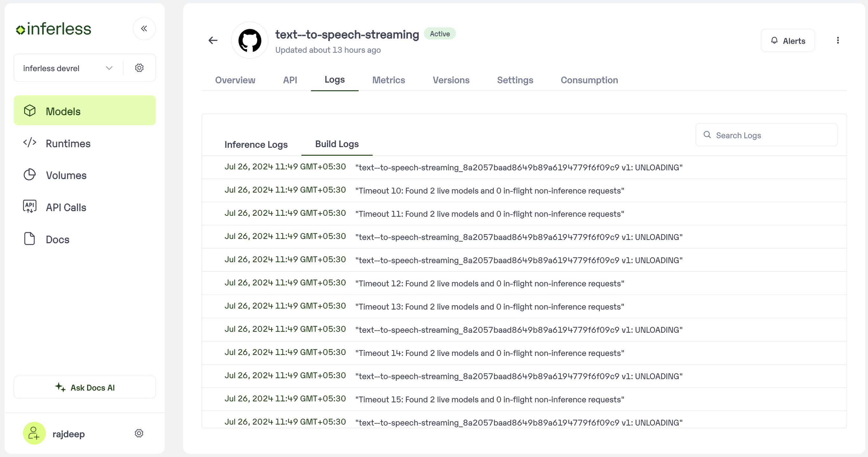Open the three-dot more options menu
Viewport: 868px width, 457px height.
pos(838,40)
